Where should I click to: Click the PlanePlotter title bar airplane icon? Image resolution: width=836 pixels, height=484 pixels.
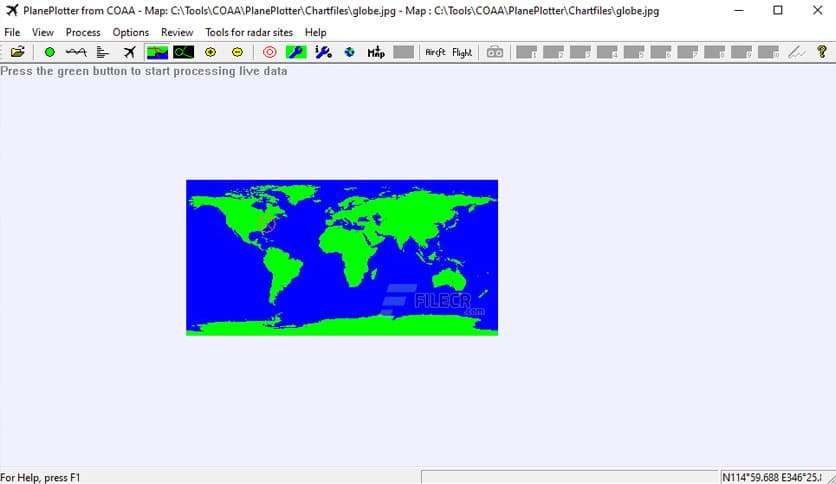[12, 10]
